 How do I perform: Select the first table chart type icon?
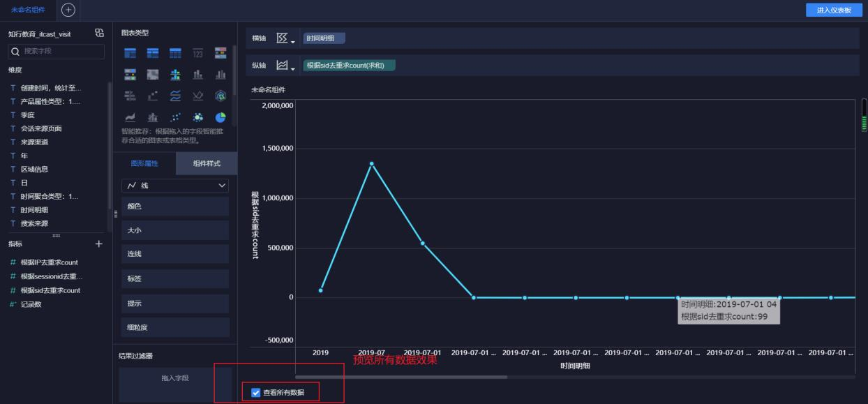[130, 53]
